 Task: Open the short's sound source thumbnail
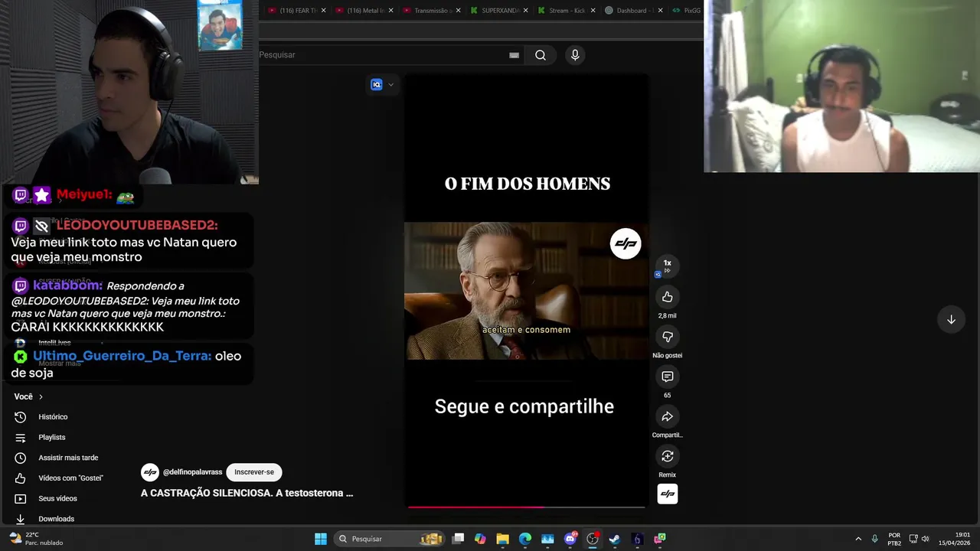pyautogui.click(x=667, y=494)
